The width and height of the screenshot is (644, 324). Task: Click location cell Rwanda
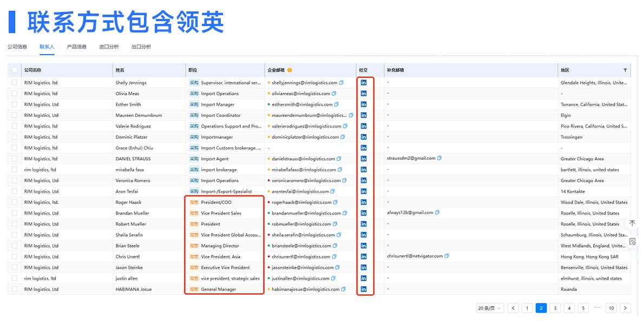(569, 289)
